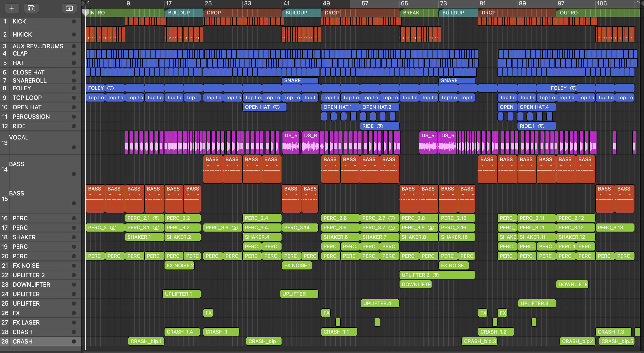The width and height of the screenshot is (644, 353).
Task: Click the catch/import downward arrow button
Action: pyautogui.click(x=69, y=8)
